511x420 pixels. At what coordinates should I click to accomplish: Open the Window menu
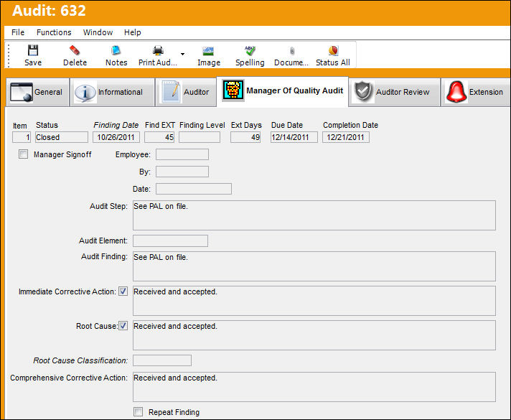[98, 32]
